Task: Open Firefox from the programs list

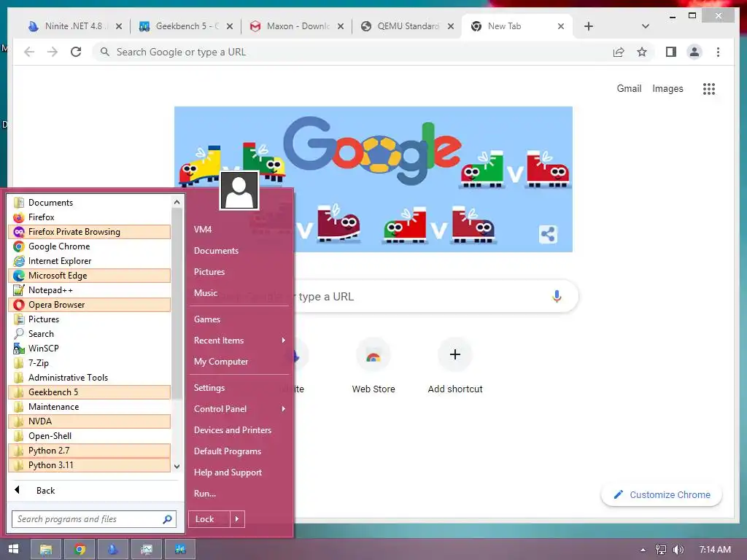Action: click(89, 217)
